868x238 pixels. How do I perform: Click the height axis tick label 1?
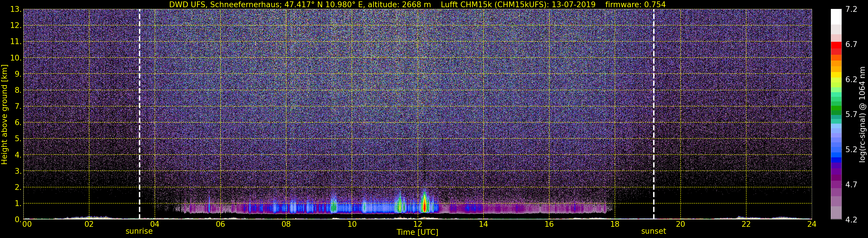[x=18, y=204]
